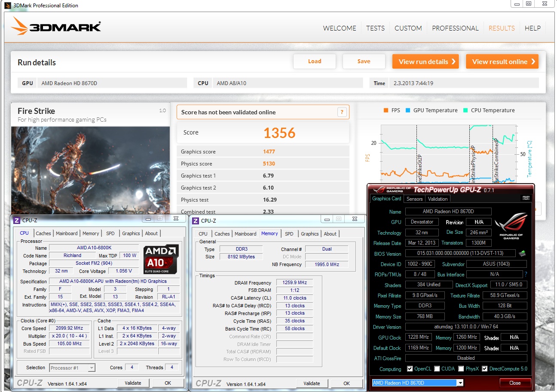This screenshot has height=392, width=557.
Task: Click Validate in right CPU-Z window
Action: [x=312, y=383]
